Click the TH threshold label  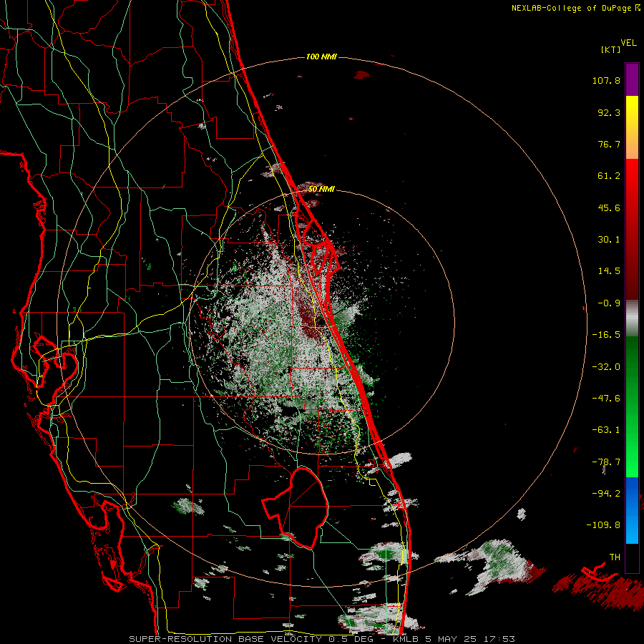615,557
